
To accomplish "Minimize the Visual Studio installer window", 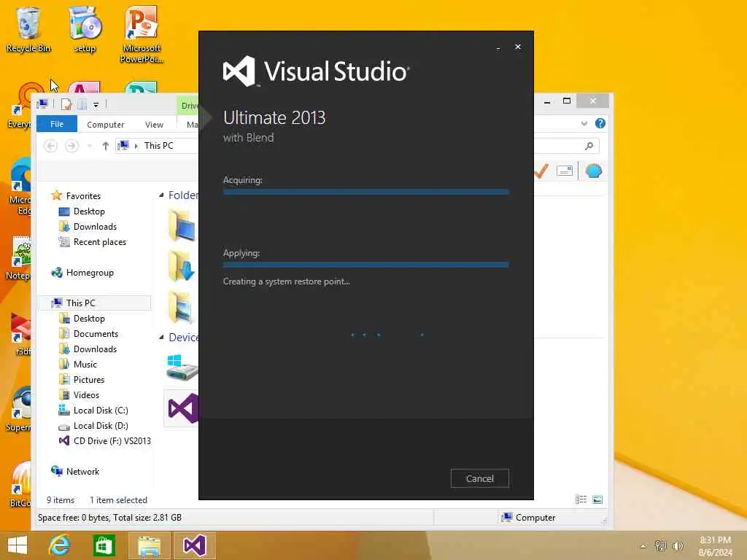I will click(498, 47).
